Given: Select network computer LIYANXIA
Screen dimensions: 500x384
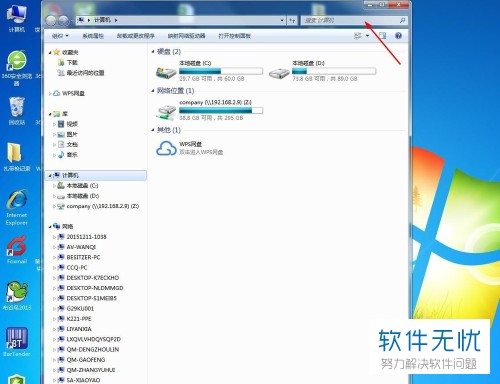Looking at the screenshot, I should tap(74, 329).
